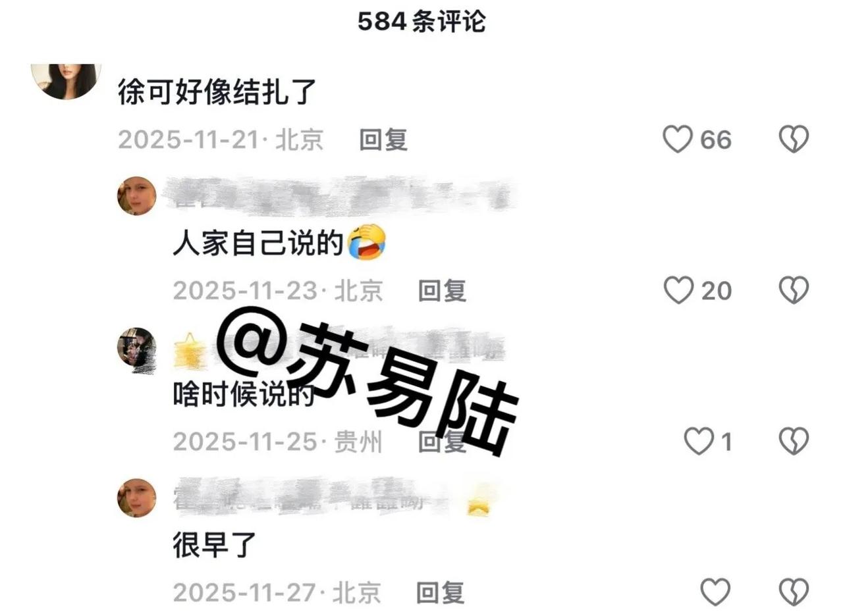Image resolution: width=843 pixels, height=616 pixels.
Task: Open top commenter's avatar profile
Action: point(66,80)
